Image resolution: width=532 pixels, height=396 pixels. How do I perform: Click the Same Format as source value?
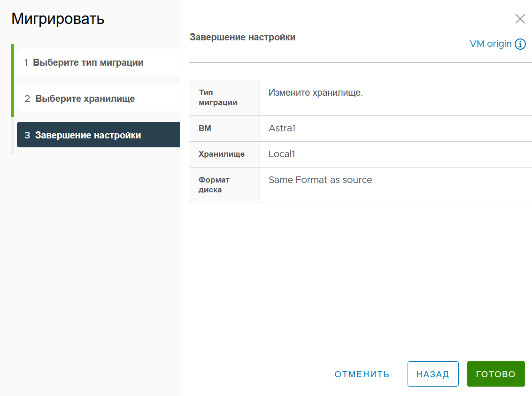[320, 180]
